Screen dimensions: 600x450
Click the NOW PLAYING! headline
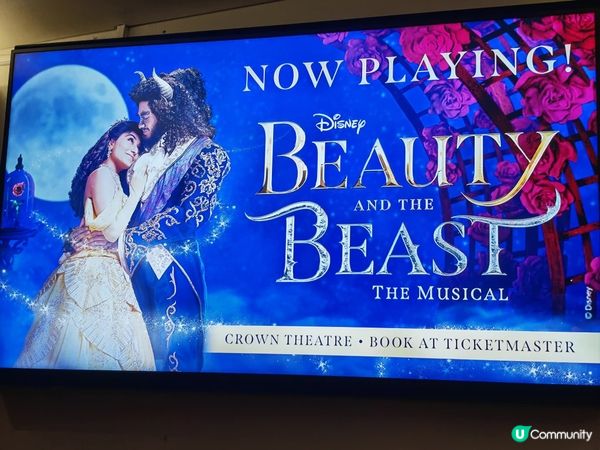(407, 68)
